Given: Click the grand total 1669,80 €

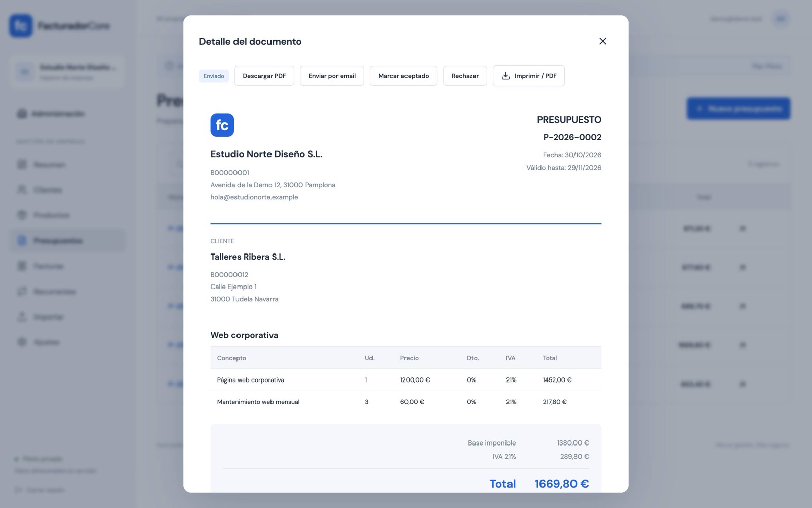Looking at the screenshot, I should 561,484.
